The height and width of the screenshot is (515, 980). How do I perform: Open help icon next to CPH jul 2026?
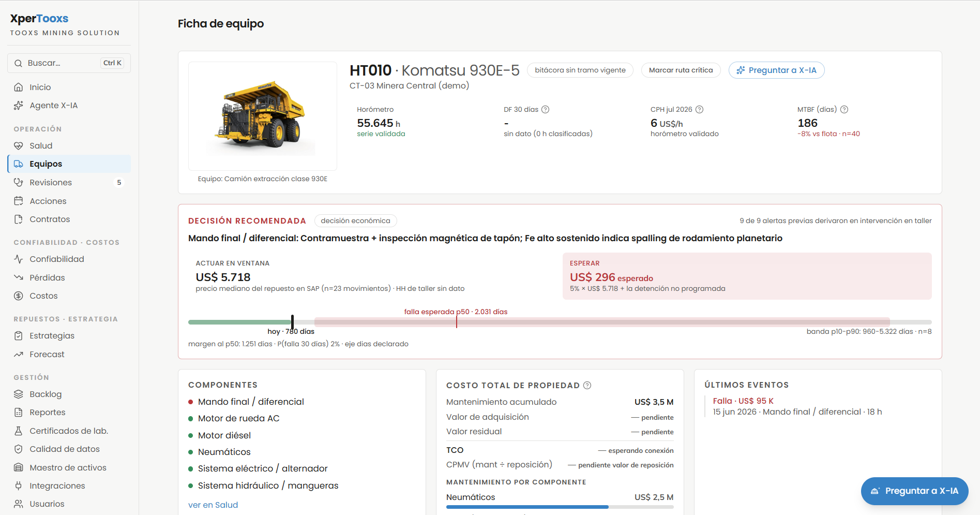coord(699,110)
